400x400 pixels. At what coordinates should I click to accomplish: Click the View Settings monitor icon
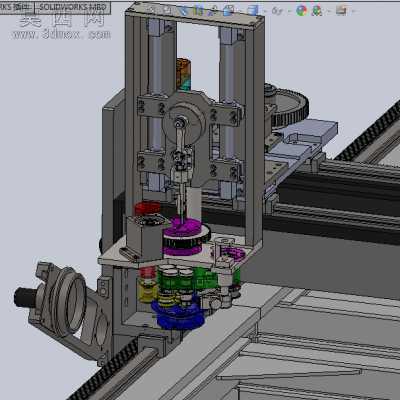(x=341, y=10)
